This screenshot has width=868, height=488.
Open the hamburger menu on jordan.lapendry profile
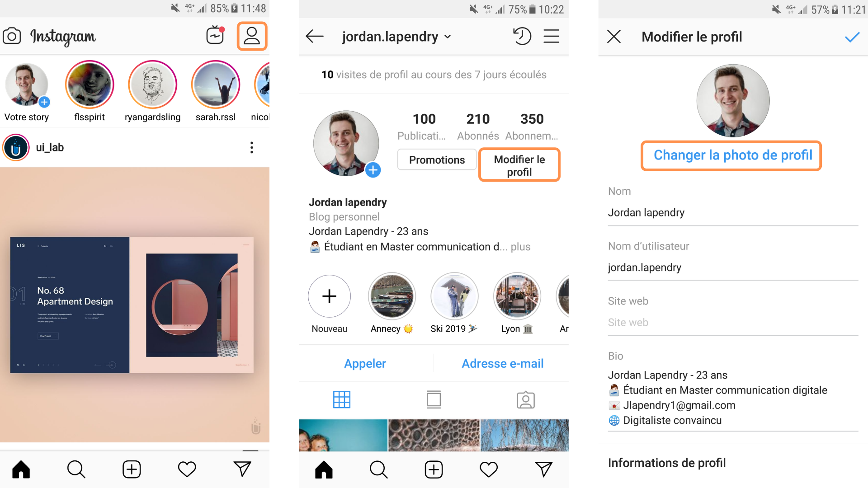click(551, 36)
